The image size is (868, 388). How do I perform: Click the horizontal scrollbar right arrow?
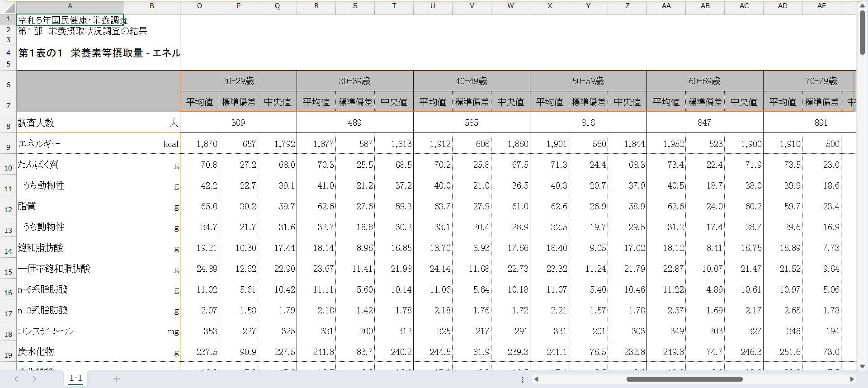[851, 379]
